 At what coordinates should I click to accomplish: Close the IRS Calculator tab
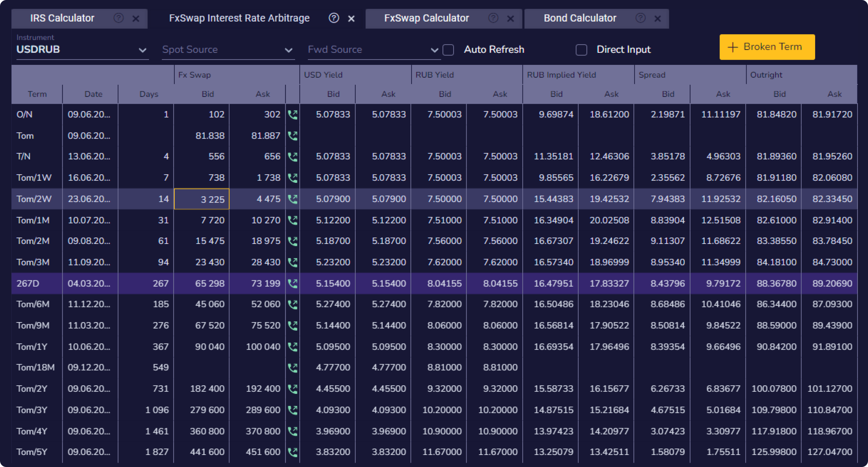(x=136, y=19)
